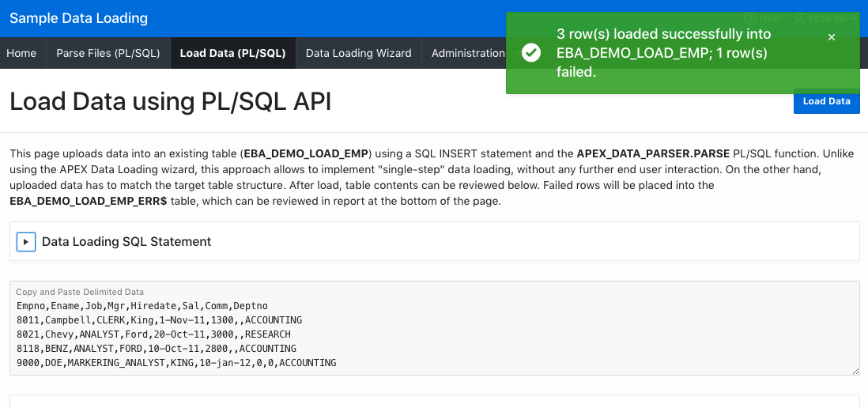Dismiss the green success notification
Image resolution: width=868 pixels, height=408 pixels.
[831, 37]
